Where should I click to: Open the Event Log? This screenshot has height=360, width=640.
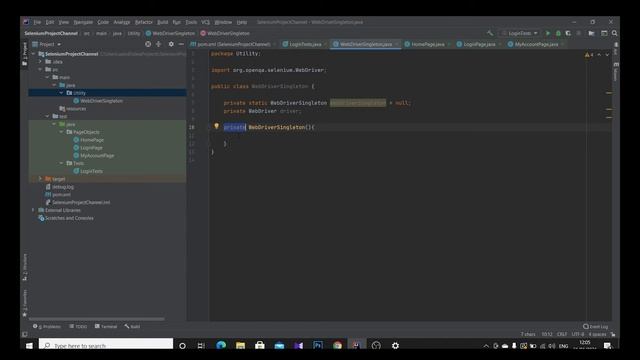click(x=596, y=327)
